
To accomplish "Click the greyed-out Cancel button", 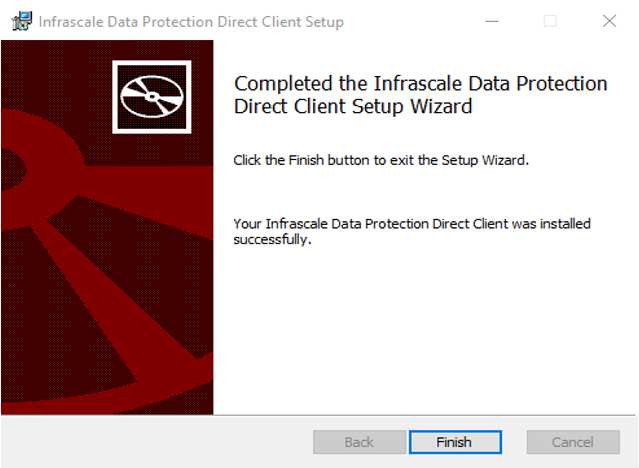I will 573,442.
